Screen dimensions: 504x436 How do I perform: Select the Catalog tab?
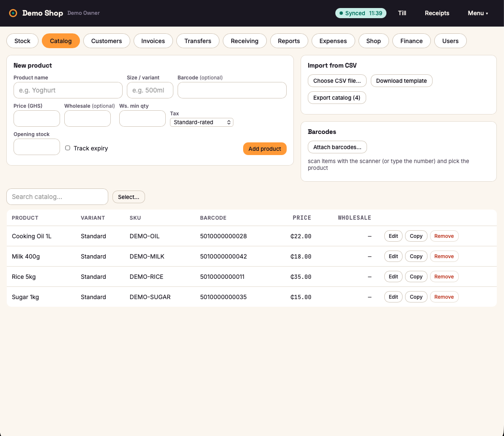(61, 41)
